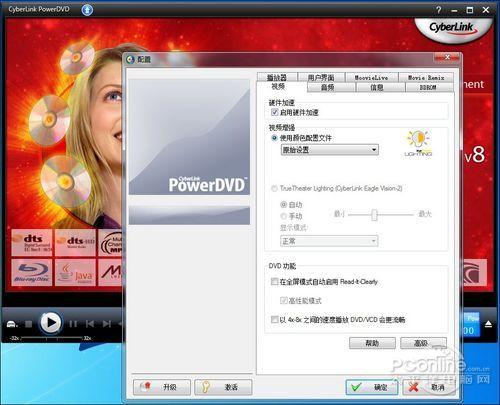Click the configuration dialog title icon

pos(130,60)
